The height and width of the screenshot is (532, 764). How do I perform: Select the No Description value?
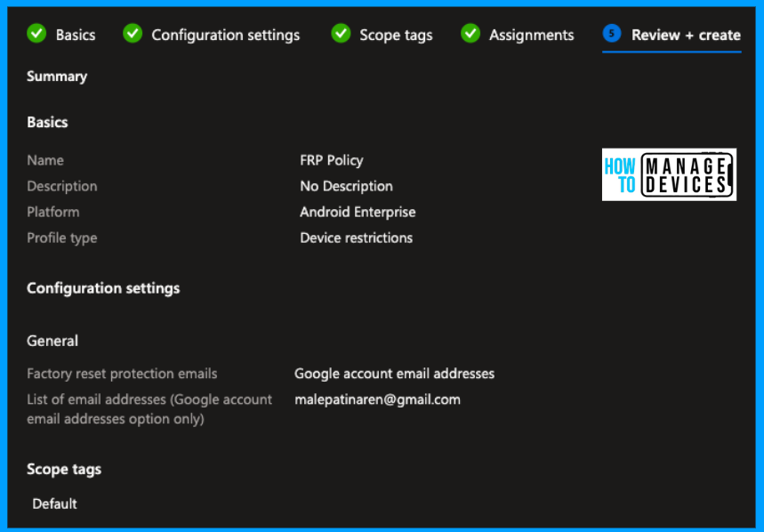point(347,186)
